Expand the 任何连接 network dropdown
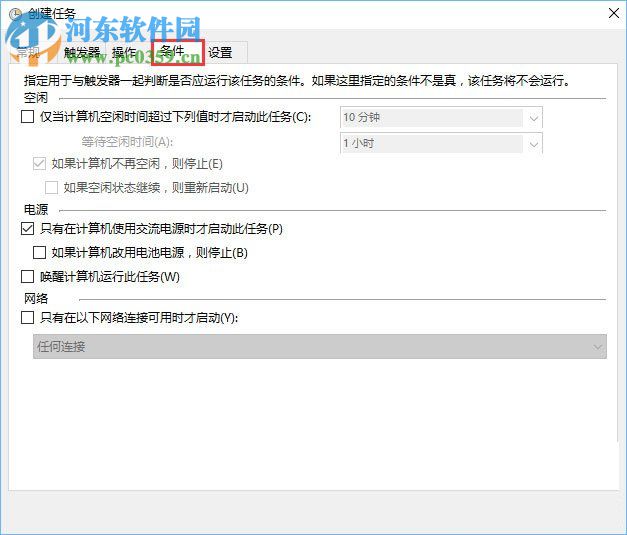 point(598,347)
